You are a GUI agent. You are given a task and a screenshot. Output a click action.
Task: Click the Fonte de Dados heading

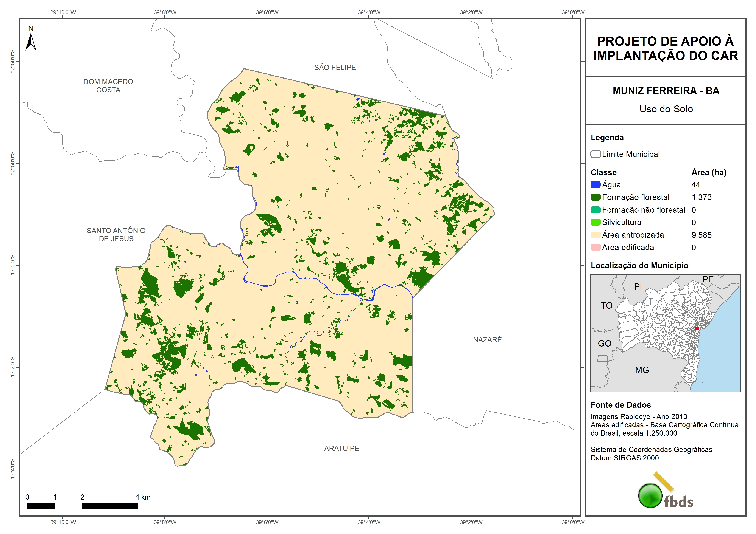[x=621, y=405]
